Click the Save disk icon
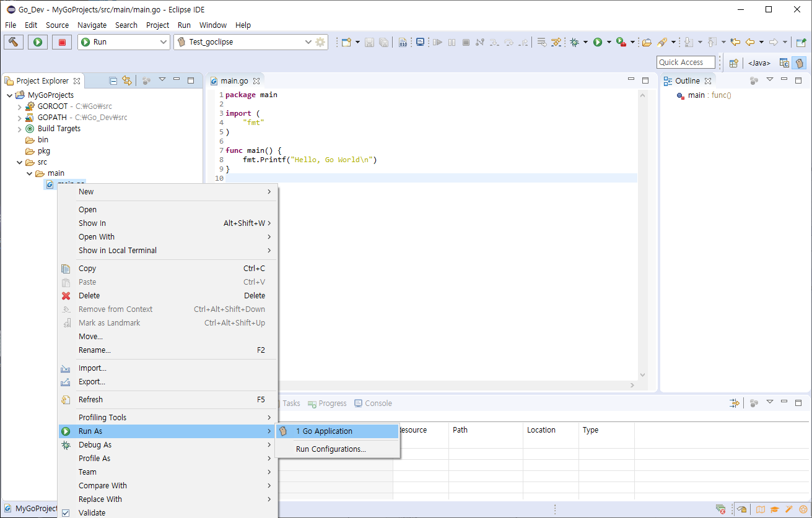The image size is (812, 518). pos(369,42)
